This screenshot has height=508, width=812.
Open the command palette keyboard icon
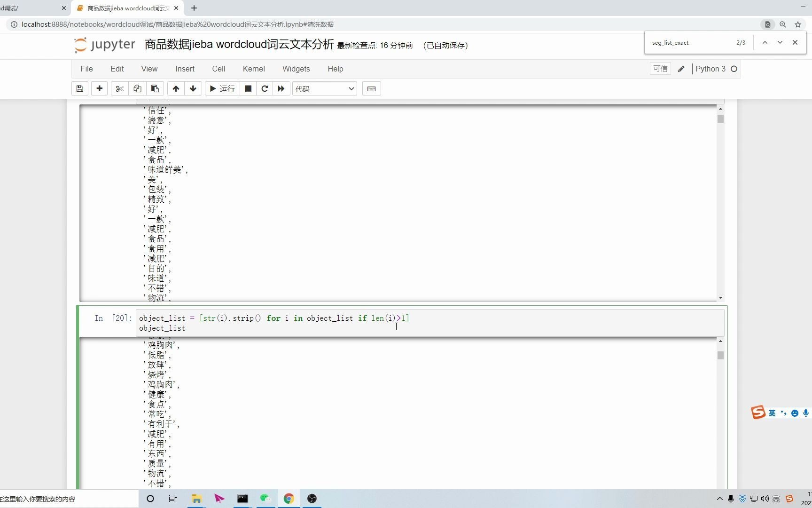point(372,89)
